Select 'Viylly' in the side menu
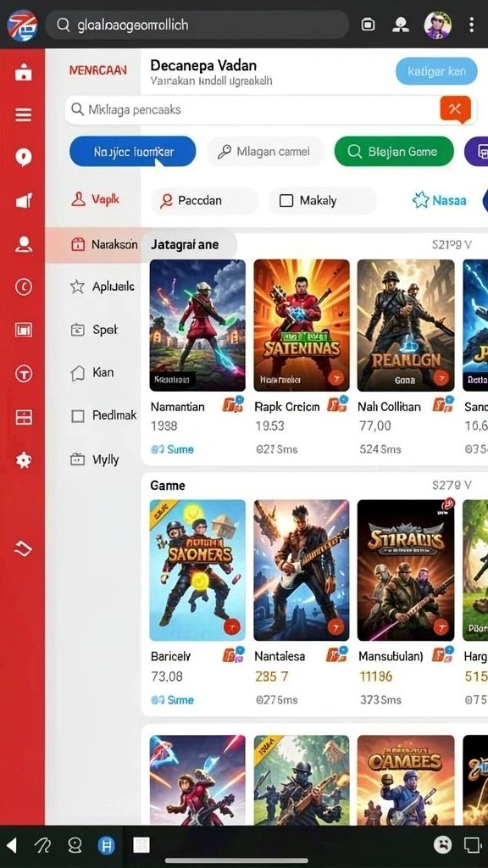488x868 pixels. [95, 459]
